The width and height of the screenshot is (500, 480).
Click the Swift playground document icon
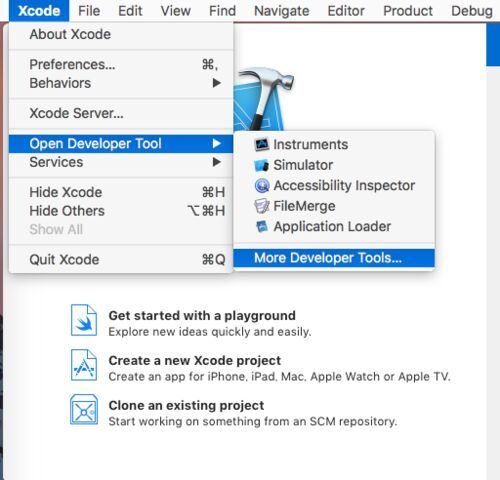pyautogui.click(x=84, y=320)
